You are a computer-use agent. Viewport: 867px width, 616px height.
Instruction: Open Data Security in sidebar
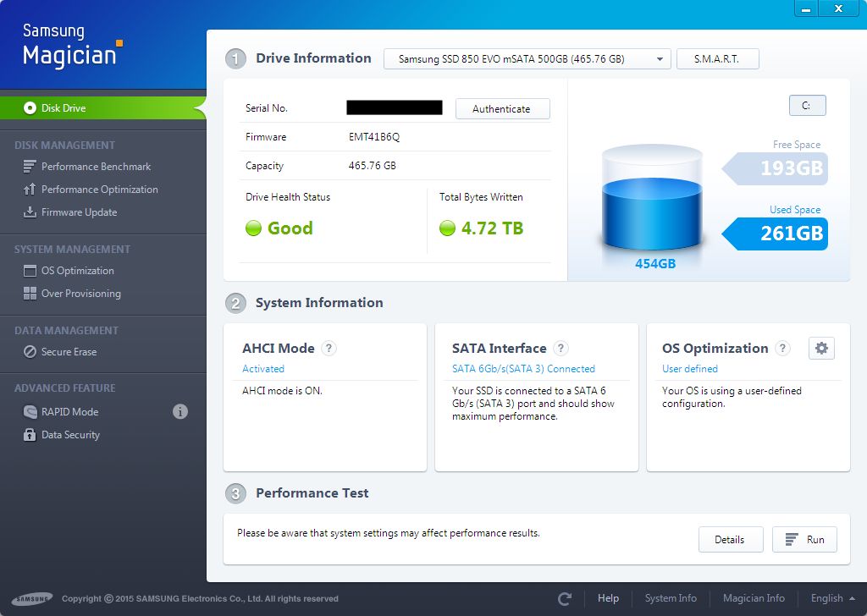[x=70, y=435]
